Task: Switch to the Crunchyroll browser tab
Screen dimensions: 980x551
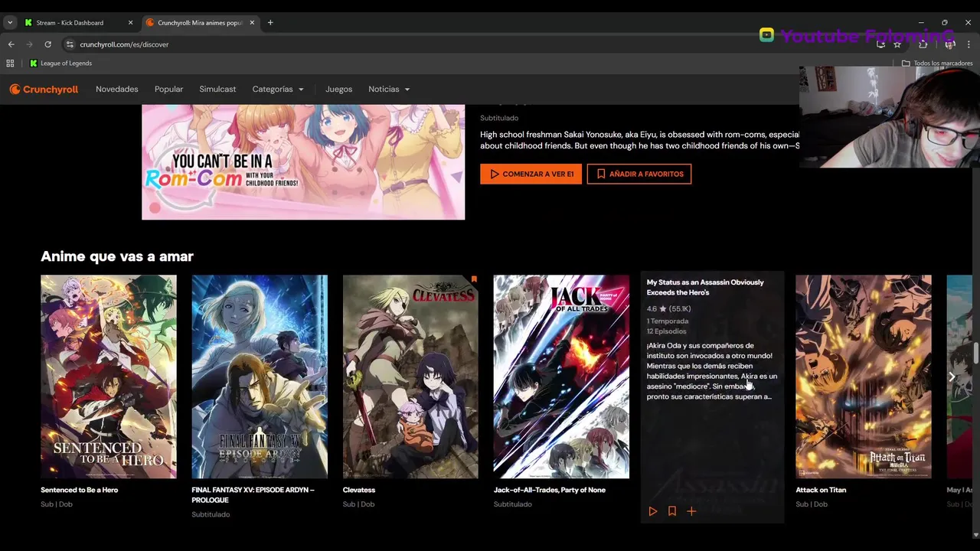Action: (x=201, y=23)
